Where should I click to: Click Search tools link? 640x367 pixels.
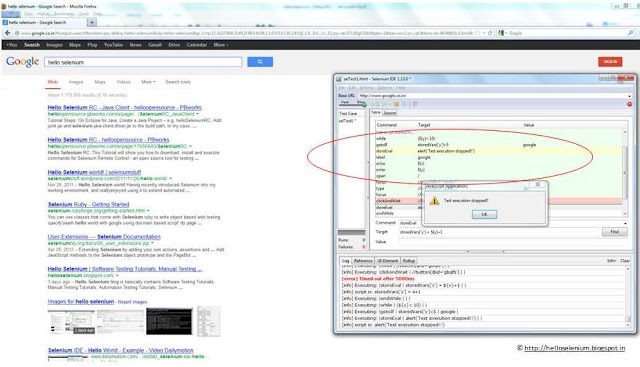click(178, 82)
